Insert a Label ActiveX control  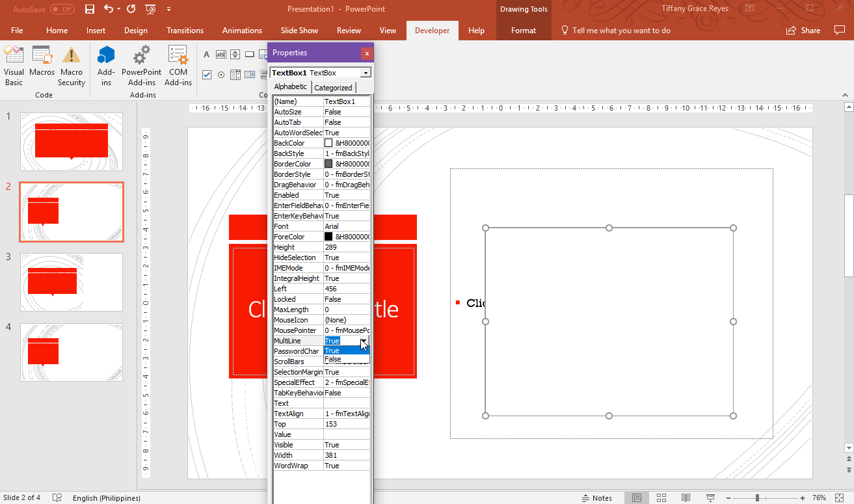point(207,54)
